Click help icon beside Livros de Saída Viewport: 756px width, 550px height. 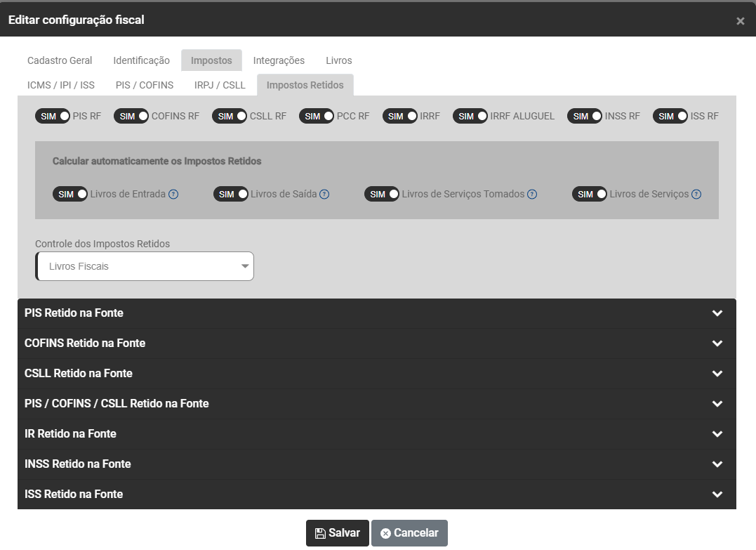click(324, 195)
